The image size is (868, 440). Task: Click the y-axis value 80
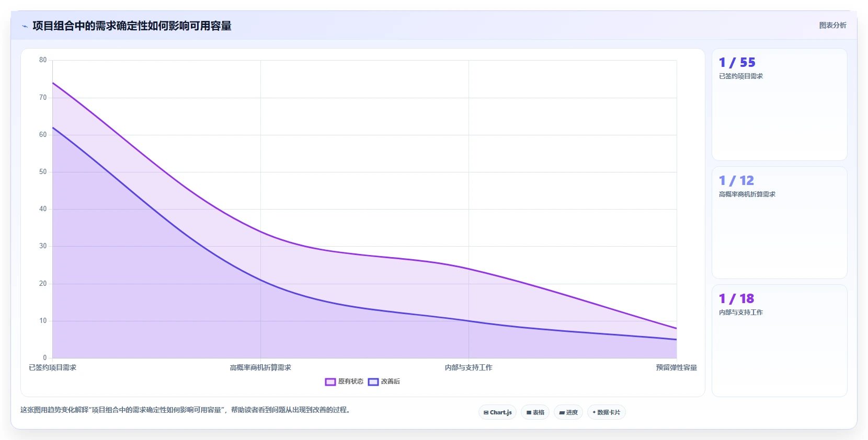pos(43,60)
